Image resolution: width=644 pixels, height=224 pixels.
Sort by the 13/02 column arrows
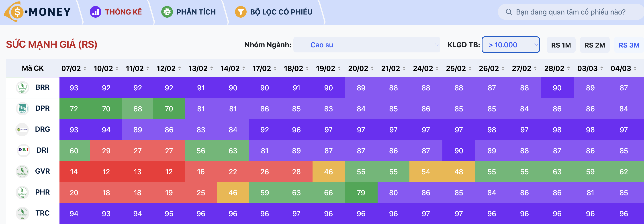[212, 68]
